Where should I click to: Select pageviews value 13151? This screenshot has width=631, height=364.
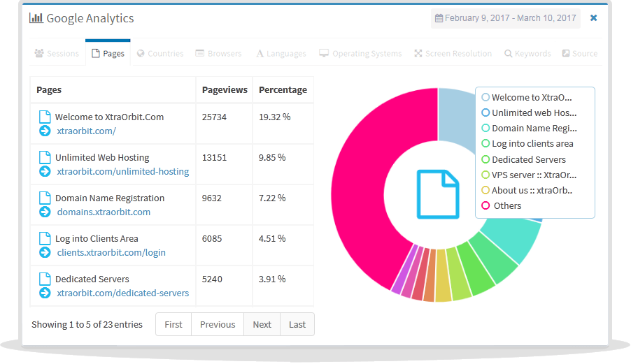[214, 158]
